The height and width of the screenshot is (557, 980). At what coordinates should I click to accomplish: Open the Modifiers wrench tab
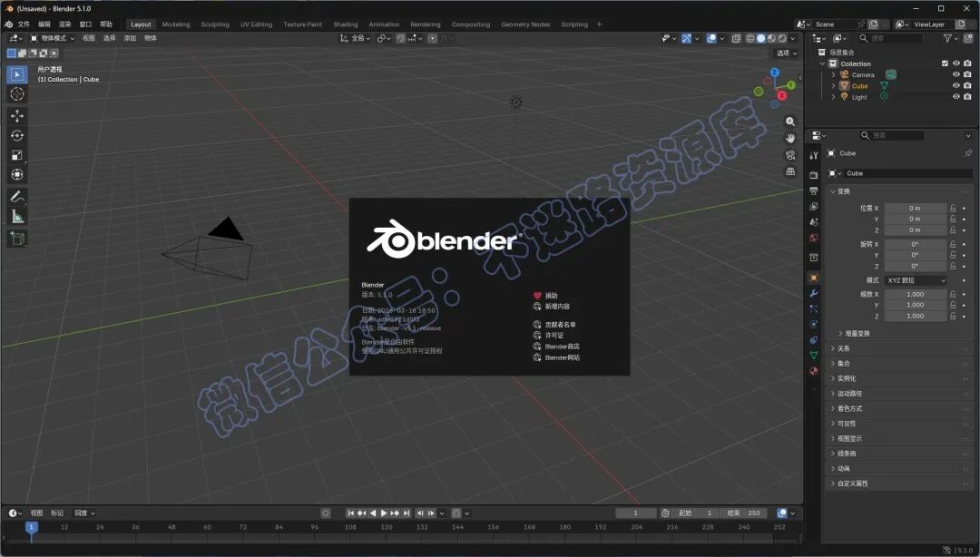click(813, 293)
